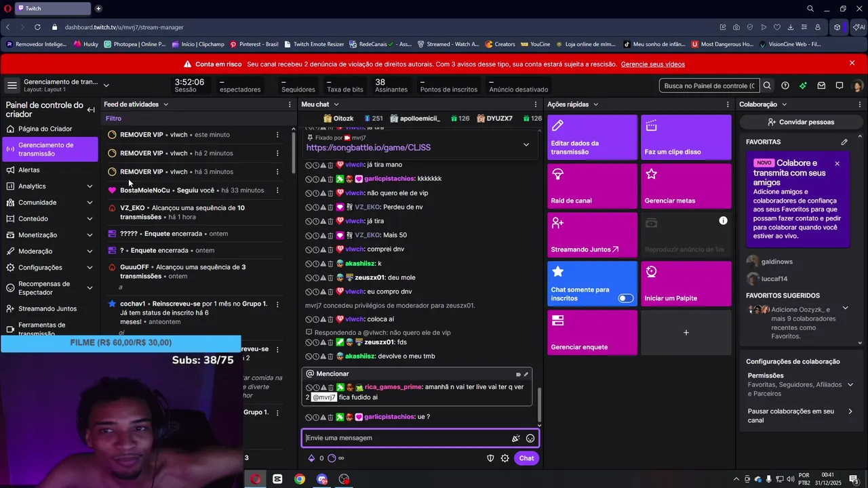The image size is (868, 488).
Task: Click the Iniciar um Palpite tile
Action: 686,284
